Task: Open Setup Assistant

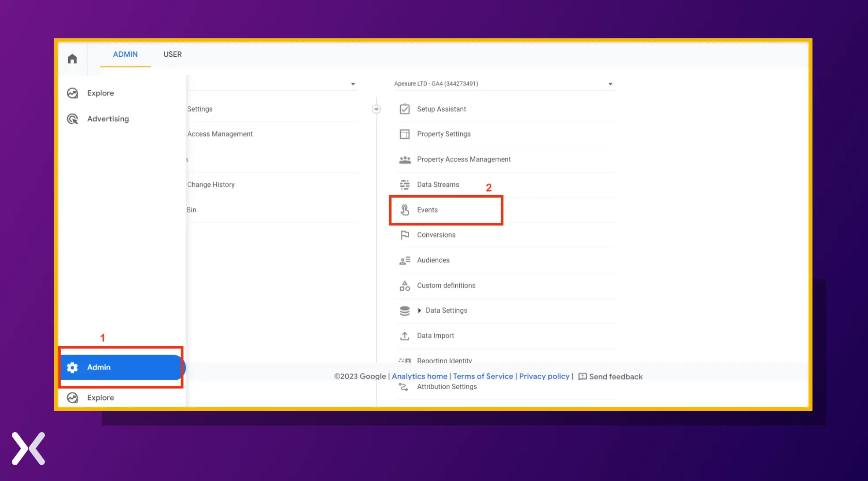Action: click(x=441, y=109)
